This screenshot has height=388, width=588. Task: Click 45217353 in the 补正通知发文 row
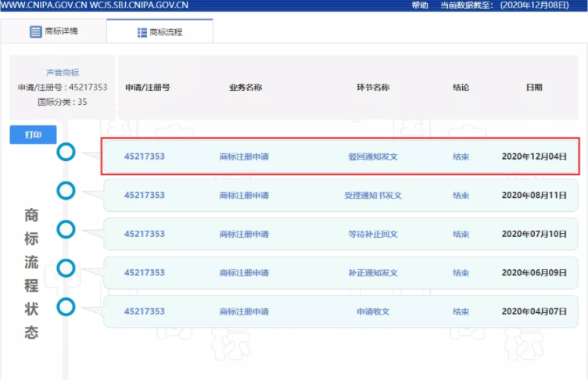145,273
